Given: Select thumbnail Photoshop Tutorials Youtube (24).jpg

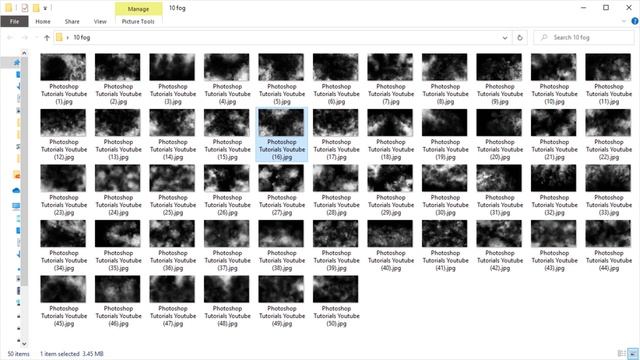Looking at the screenshot, I should (x=118, y=178).
